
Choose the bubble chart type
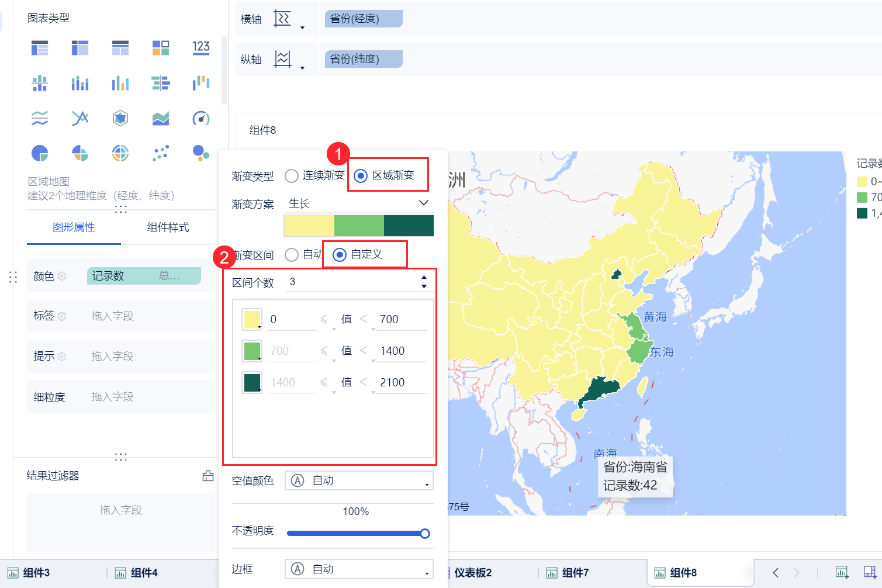[201, 153]
